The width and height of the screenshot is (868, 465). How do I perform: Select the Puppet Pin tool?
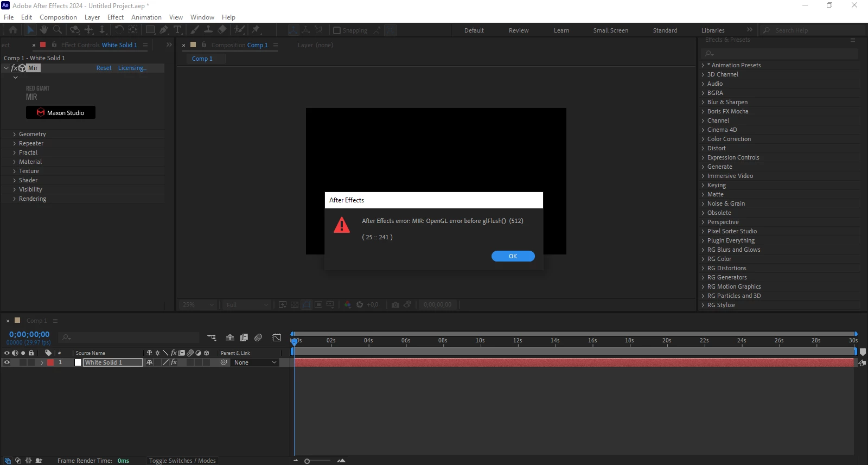pos(256,30)
